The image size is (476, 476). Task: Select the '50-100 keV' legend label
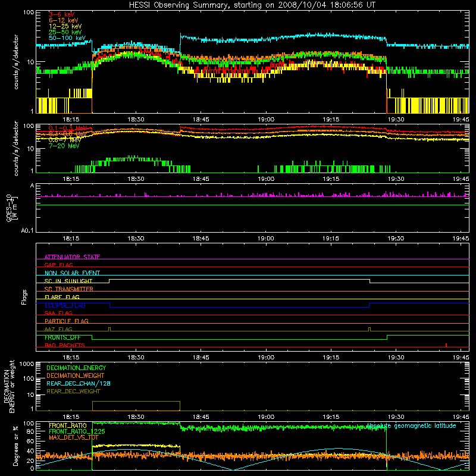point(67,38)
